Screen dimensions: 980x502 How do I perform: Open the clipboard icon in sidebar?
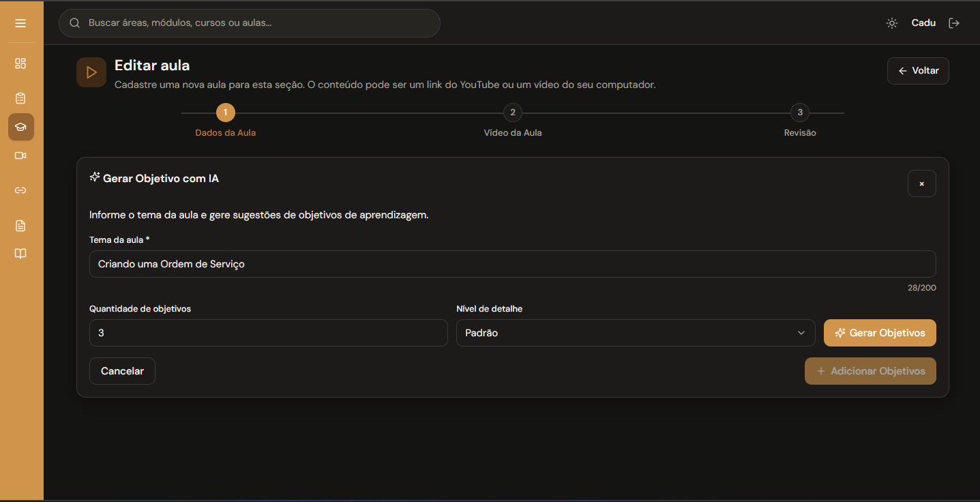(20, 98)
